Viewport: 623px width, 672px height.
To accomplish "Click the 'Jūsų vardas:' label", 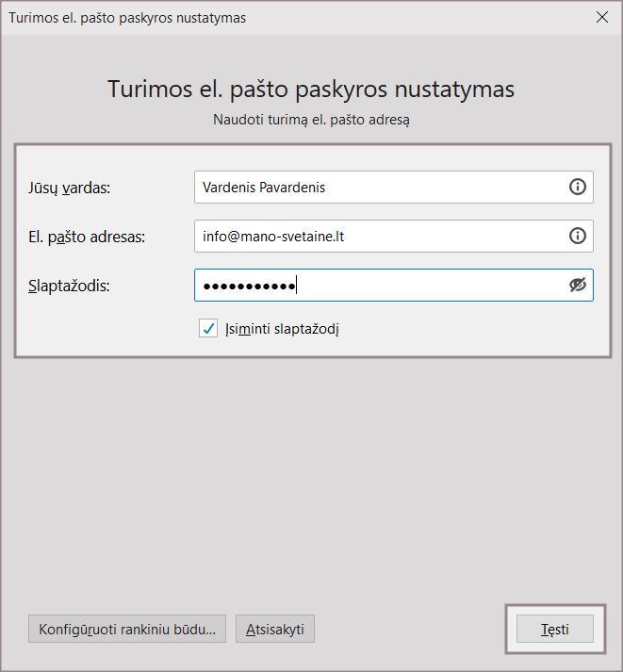I will 70,188.
